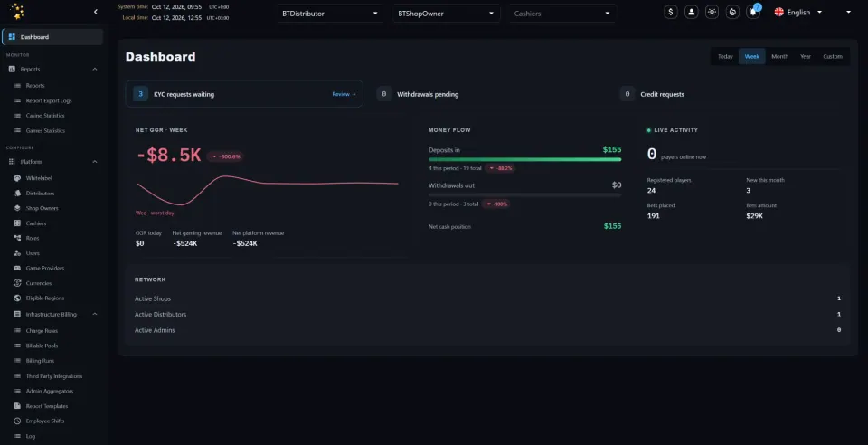Select the Week range tab
The image size is (868, 445).
[751, 56]
